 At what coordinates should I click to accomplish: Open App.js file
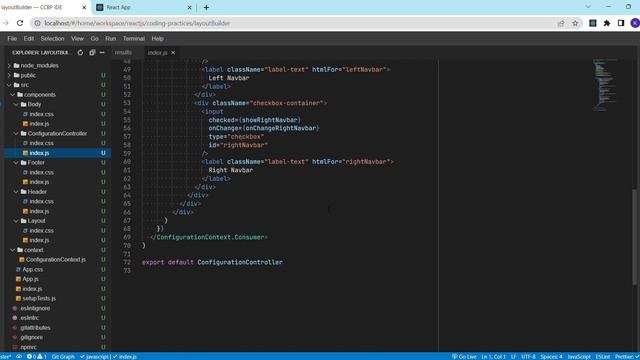click(x=30, y=279)
